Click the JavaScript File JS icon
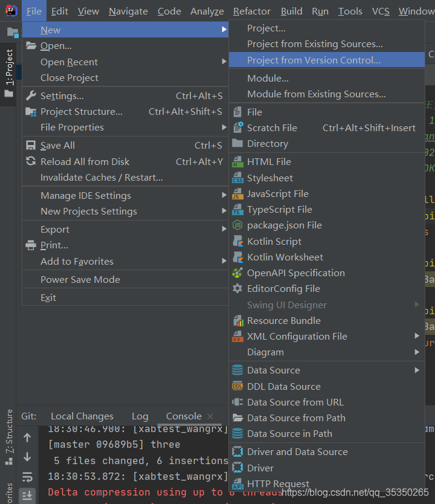Image resolution: width=435 pixels, height=504 pixels. [237, 193]
